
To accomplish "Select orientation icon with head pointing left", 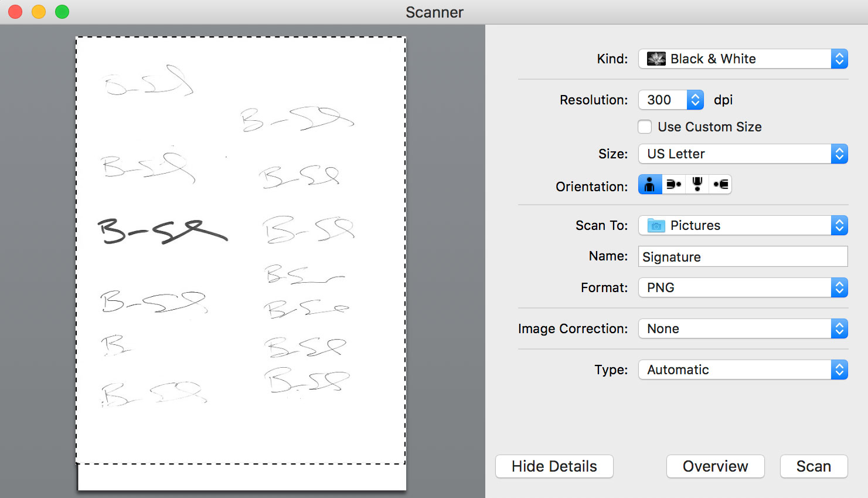I will pyautogui.click(x=720, y=185).
